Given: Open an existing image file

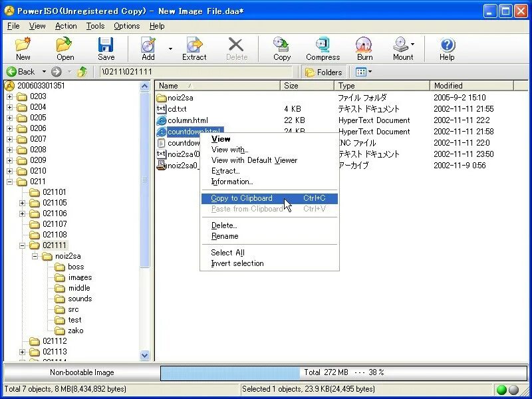Looking at the screenshot, I should (x=64, y=48).
